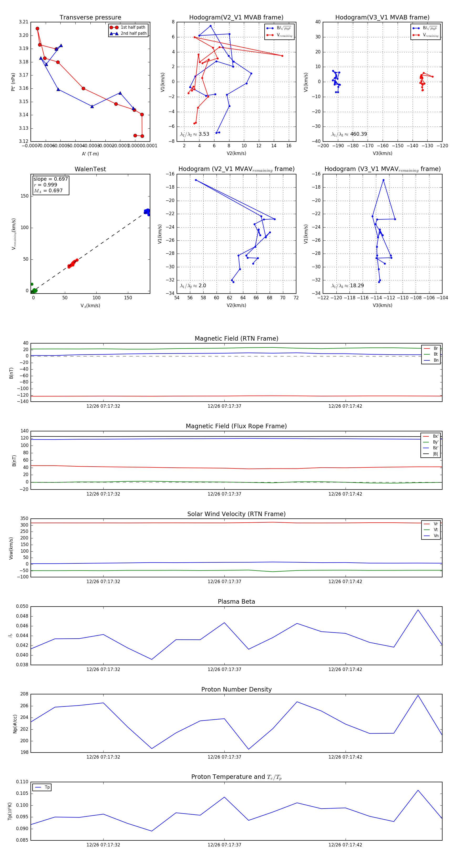The height and width of the screenshot is (868, 473).
Task: Click the 'Plasma Beta' chart title
Action: pos(236,602)
